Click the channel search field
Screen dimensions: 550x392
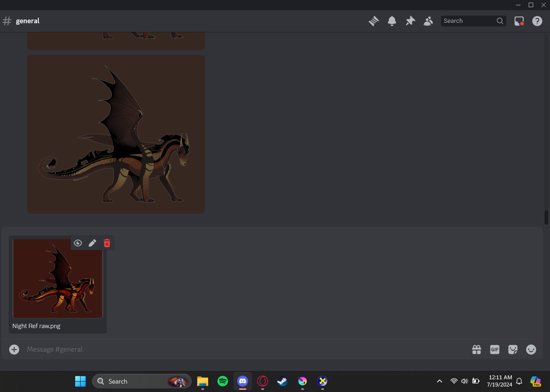click(x=469, y=21)
